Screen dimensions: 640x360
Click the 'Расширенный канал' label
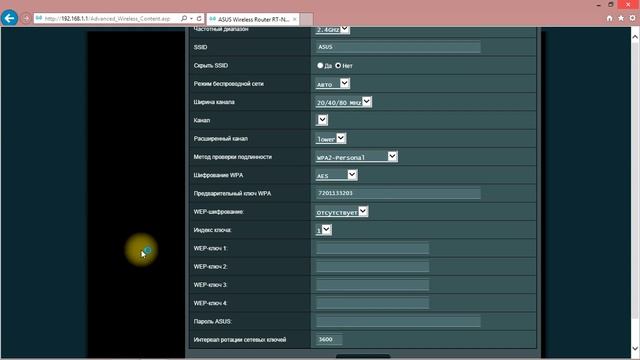[220, 138]
